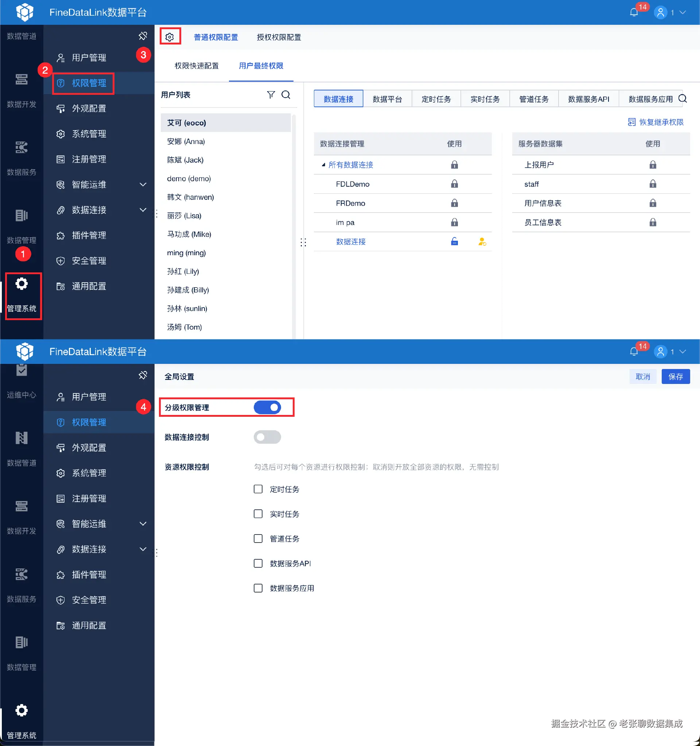Viewport: 700px width, 746px height.
Task: Click the unlocked blue lock for 数据连接
Action: tap(454, 241)
